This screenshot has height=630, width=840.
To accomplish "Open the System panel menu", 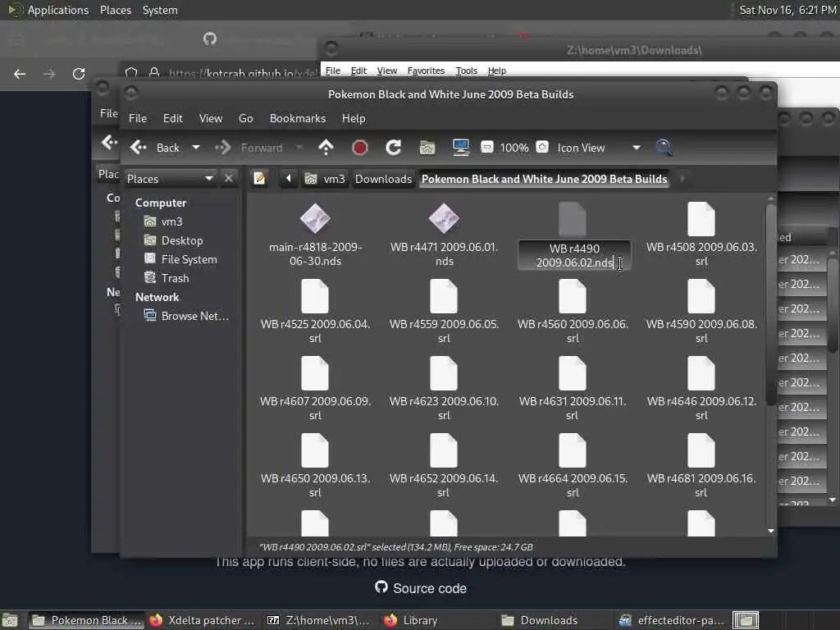I will (x=160, y=10).
